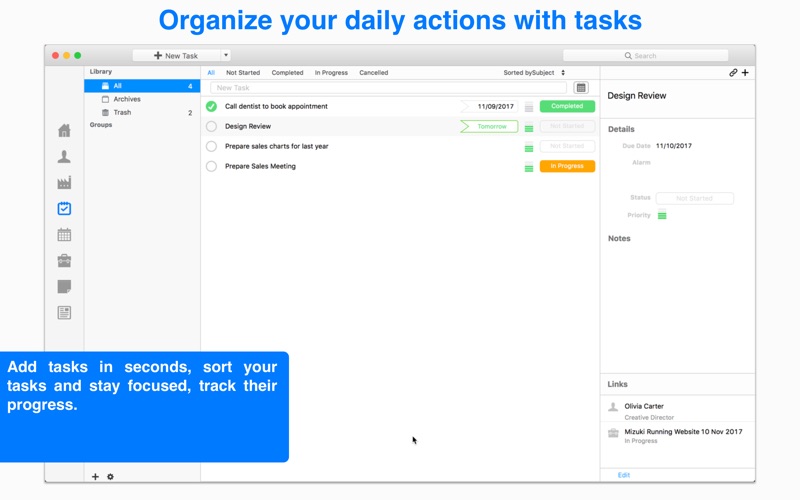Image resolution: width=800 pixels, height=500 pixels.
Task: Uncheck the Call dentist task circle
Action: click(211, 106)
